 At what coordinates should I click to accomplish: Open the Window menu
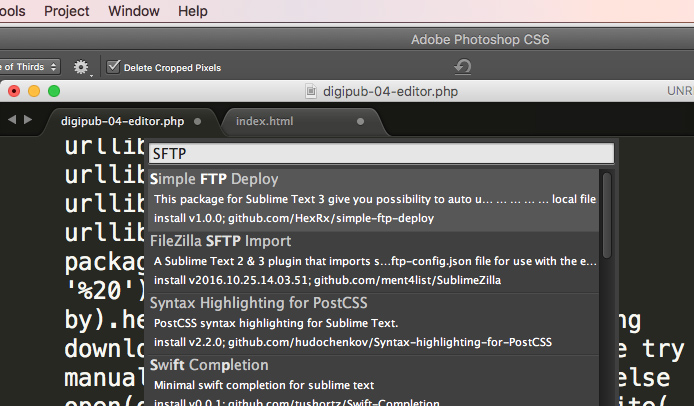(133, 12)
